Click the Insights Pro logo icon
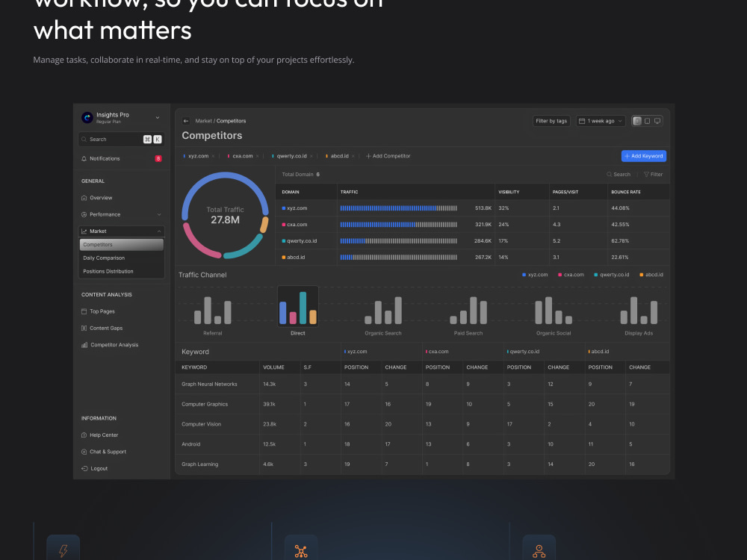Image resolution: width=747 pixels, height=560 pixels. coord(87,117)
